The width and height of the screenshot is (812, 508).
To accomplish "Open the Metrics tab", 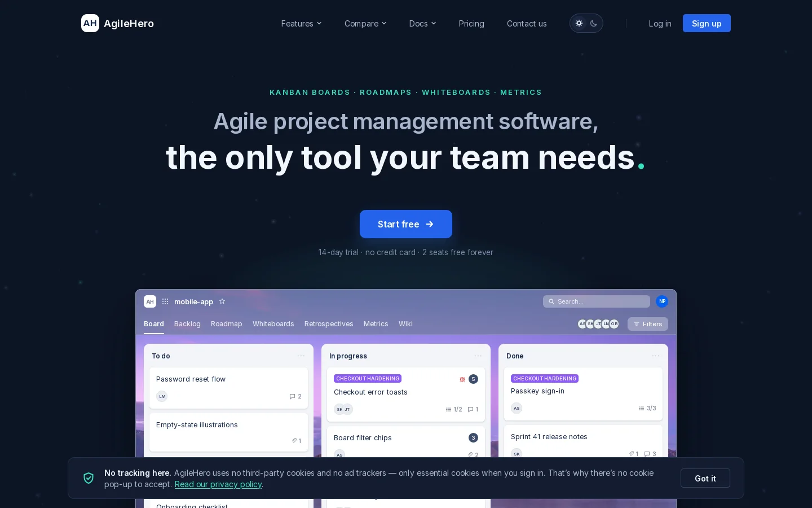I will (376, 324).
